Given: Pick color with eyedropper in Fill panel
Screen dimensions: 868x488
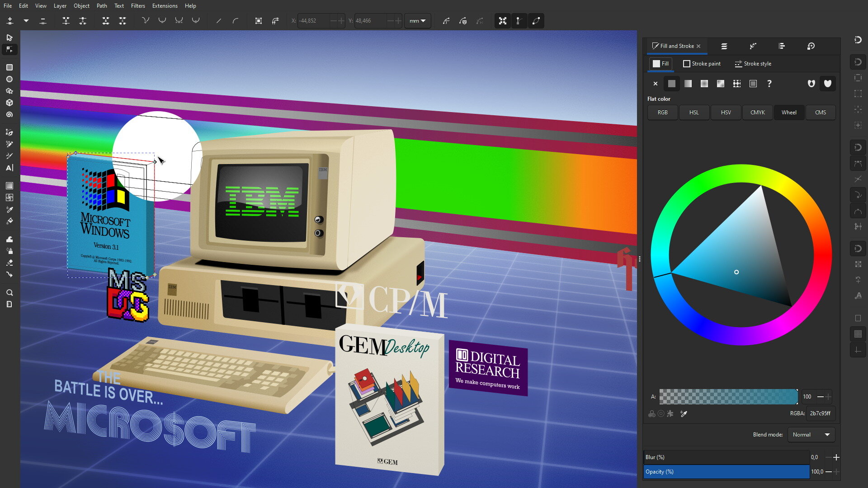Looking at the screenshot, I should pos(684,413).
